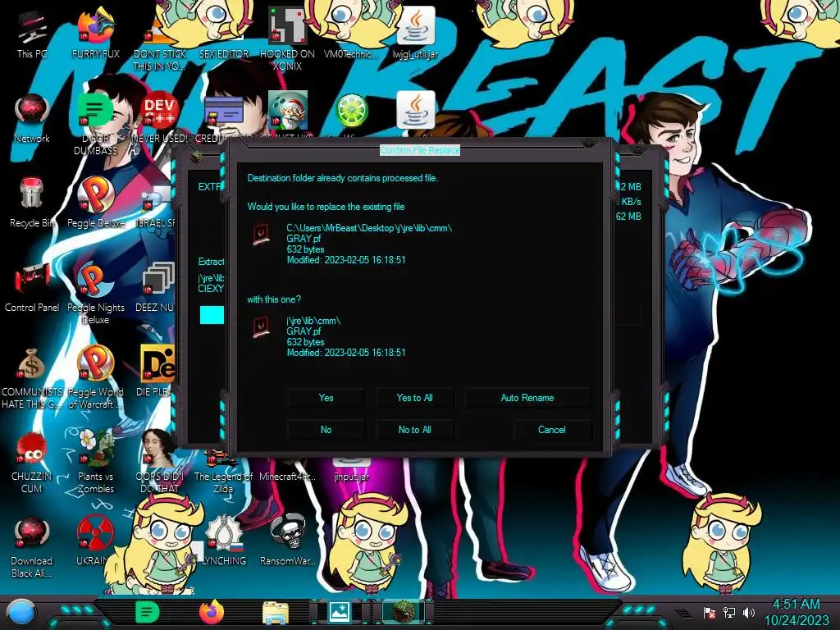Cancel the file replace dialog

click(552, 430)
